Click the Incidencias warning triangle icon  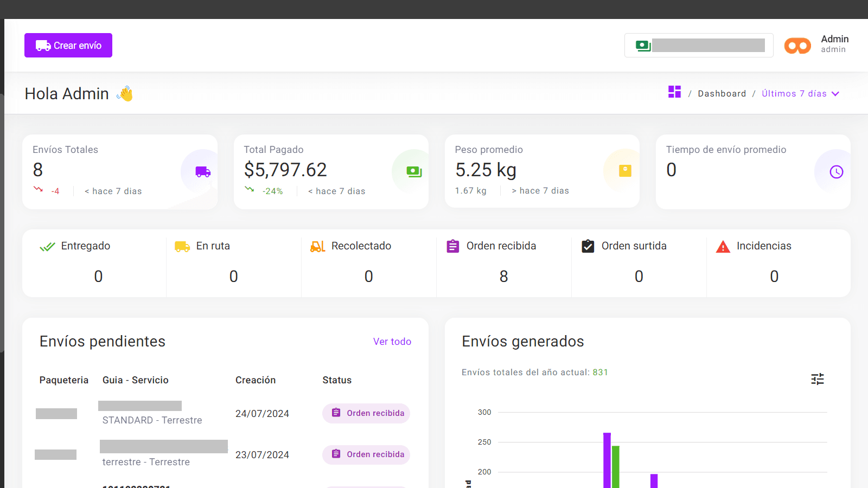(x=723, y=246)
